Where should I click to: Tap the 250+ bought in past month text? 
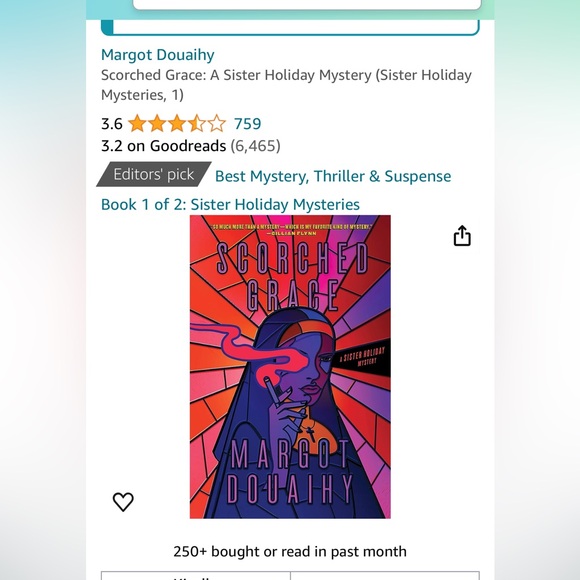point(290,551)
